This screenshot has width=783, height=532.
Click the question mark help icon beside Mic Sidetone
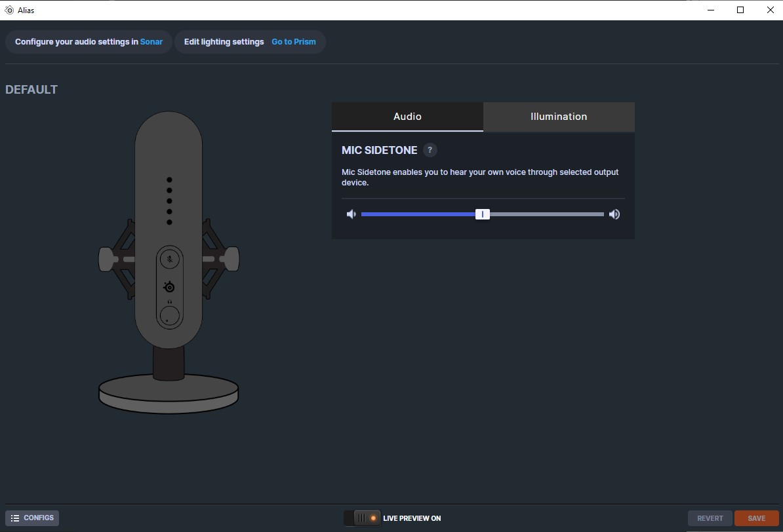[430, 150]
